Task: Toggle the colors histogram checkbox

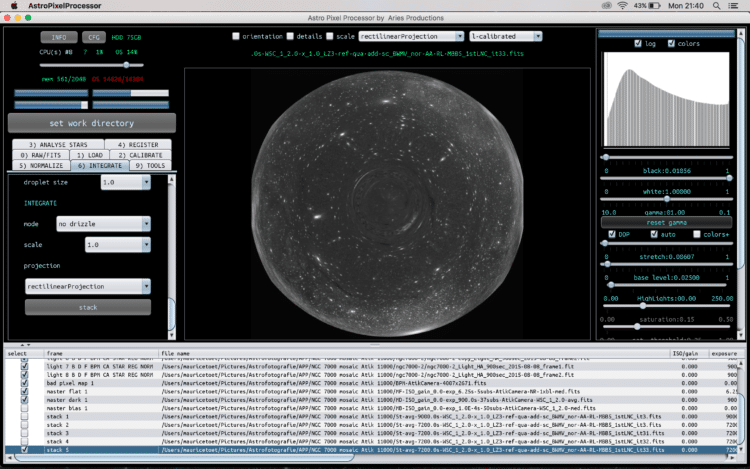Action: (671, 44)
